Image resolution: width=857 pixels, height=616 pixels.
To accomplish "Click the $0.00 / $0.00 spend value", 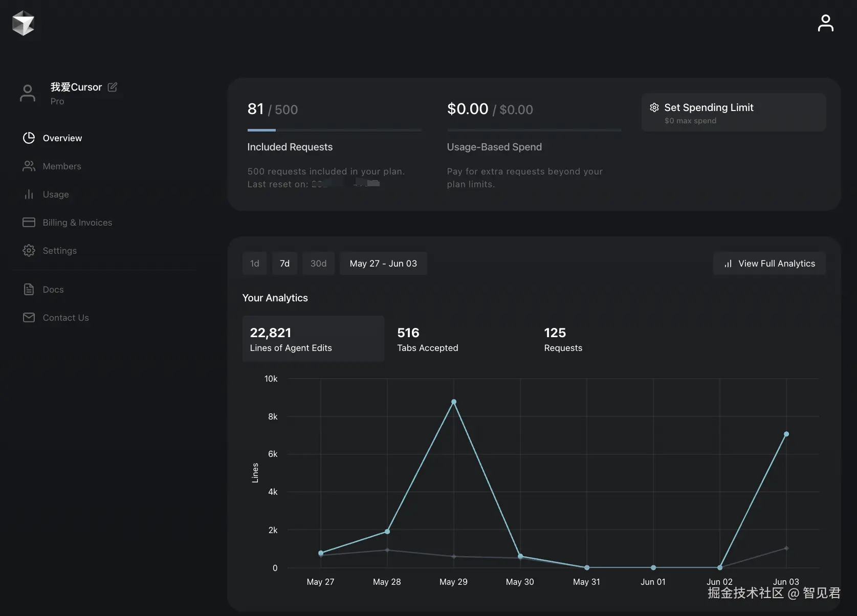I will [x=490, y=109].
